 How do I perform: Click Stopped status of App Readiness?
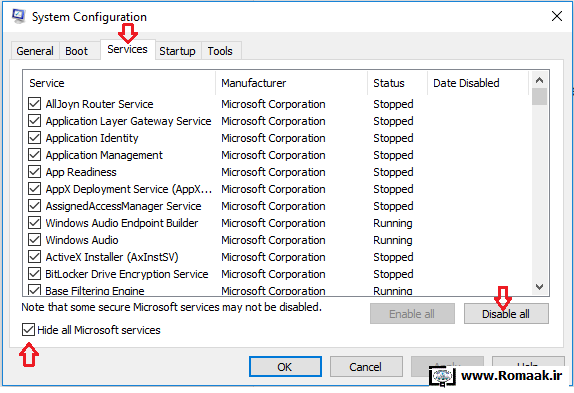coord(393,172)
